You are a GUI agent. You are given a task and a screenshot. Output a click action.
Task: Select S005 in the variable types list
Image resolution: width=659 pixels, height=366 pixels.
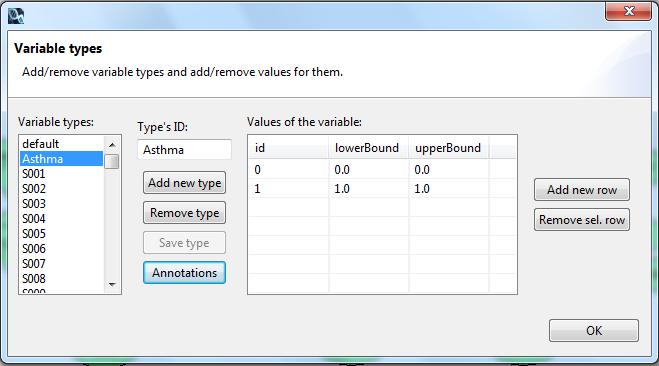coord(61,234)
